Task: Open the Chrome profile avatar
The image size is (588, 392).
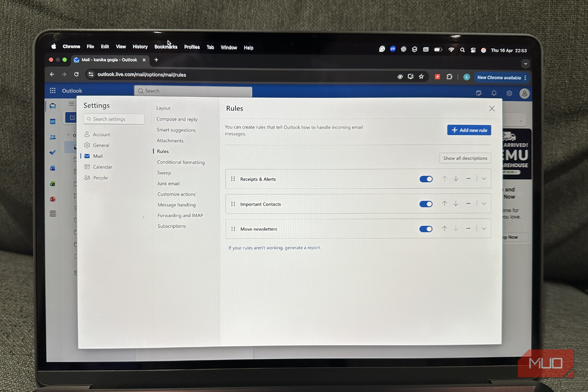Action: pyautogui.click(x=466, y=77)
